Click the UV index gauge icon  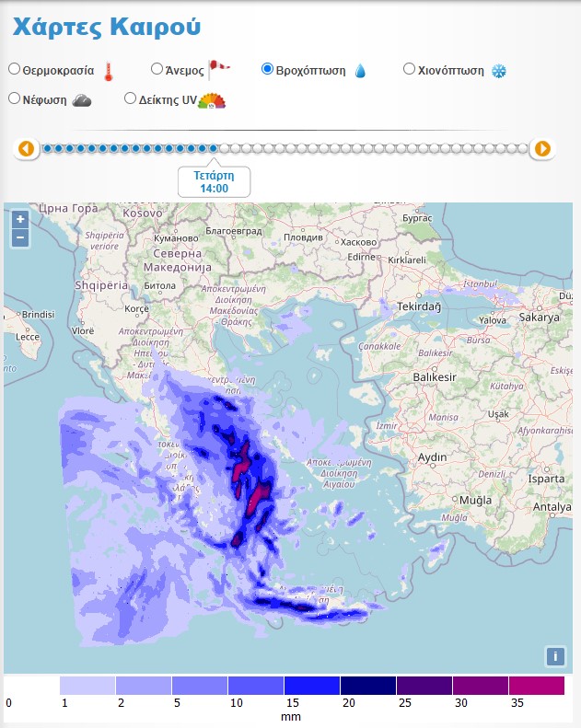tap(212, 100)
